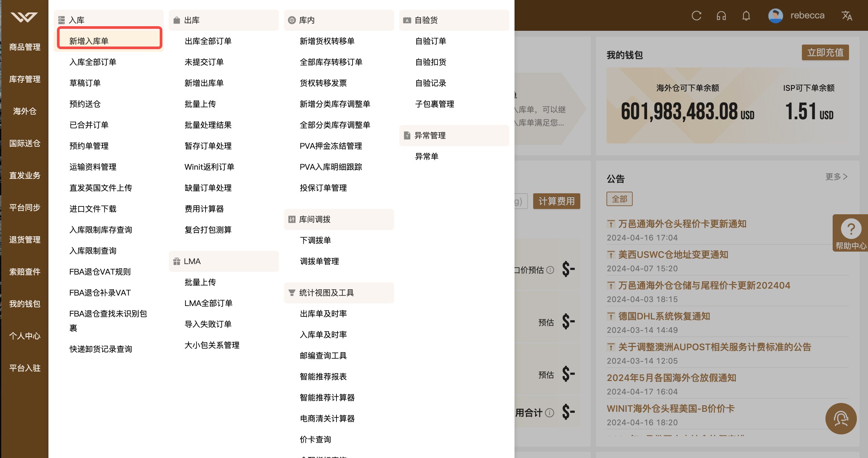
Task: Open the notification bell
Action: click(x=746, y=15)
